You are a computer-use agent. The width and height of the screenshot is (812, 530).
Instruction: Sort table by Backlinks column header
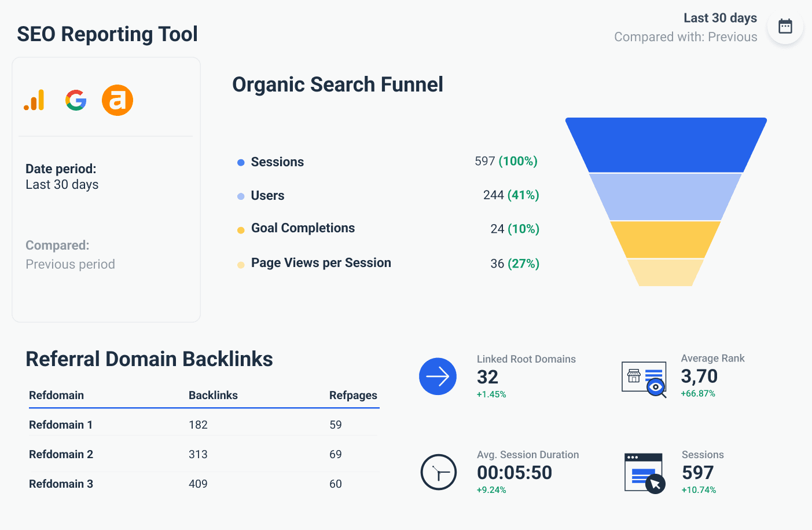[x=214, y=395]
